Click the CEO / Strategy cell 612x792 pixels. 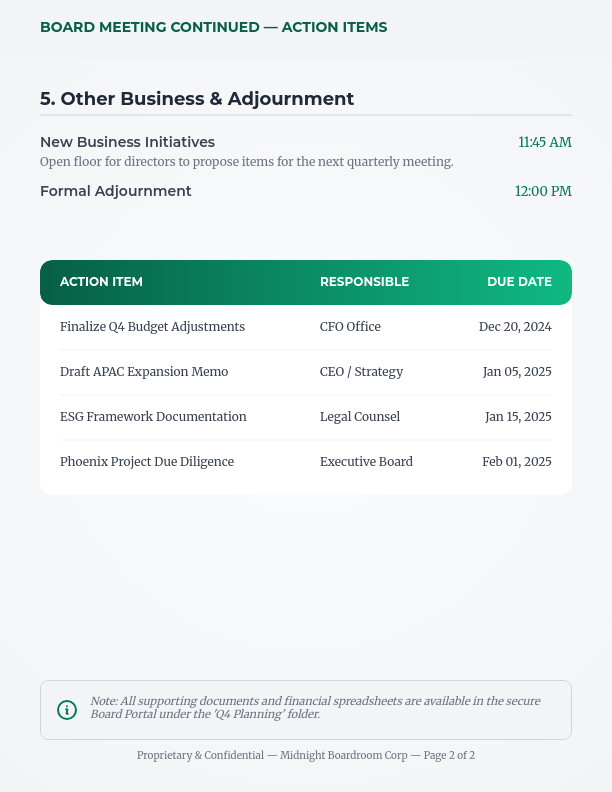coord(361,372)
